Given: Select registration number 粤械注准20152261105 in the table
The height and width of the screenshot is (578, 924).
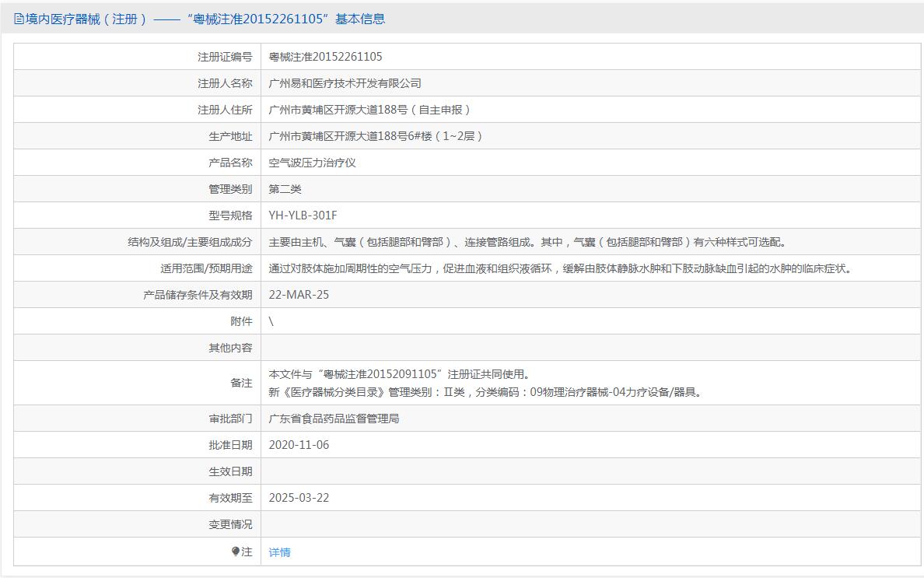Looking at the screenshot, I should point(325,57).
